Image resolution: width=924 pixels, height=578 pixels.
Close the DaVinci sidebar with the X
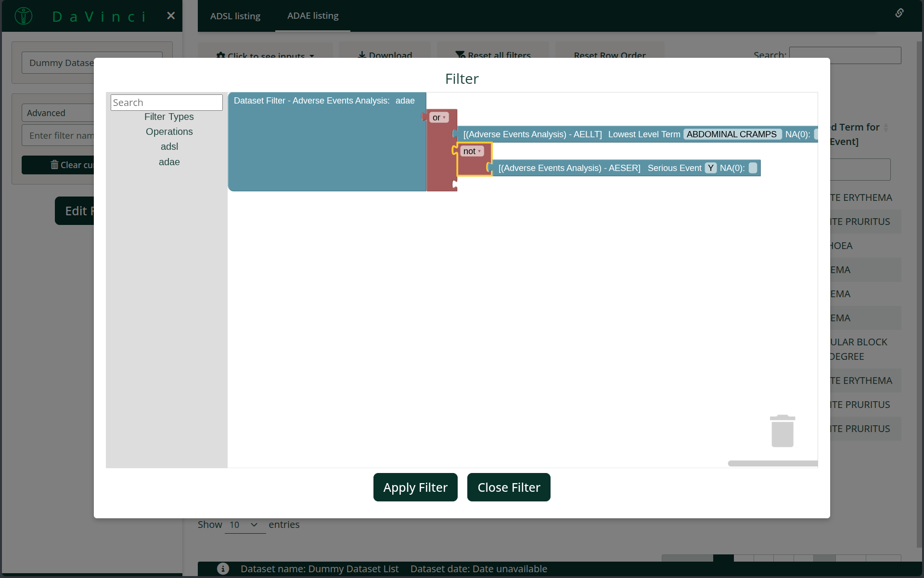(x=171, y=16)
